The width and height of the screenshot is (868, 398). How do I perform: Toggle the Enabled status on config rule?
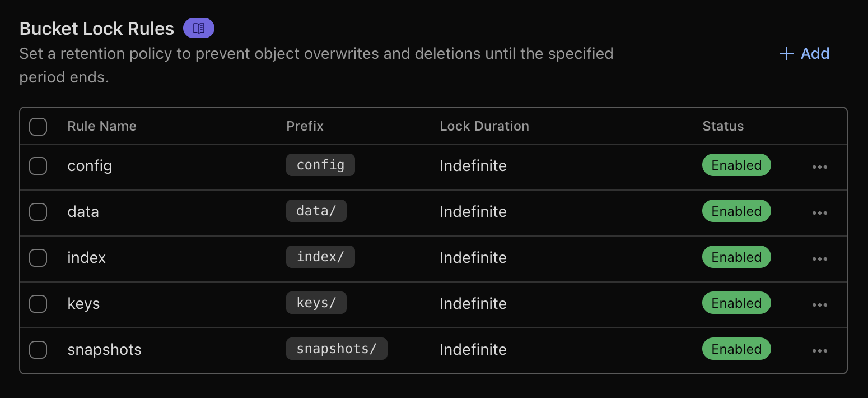[x=736, y=165]
